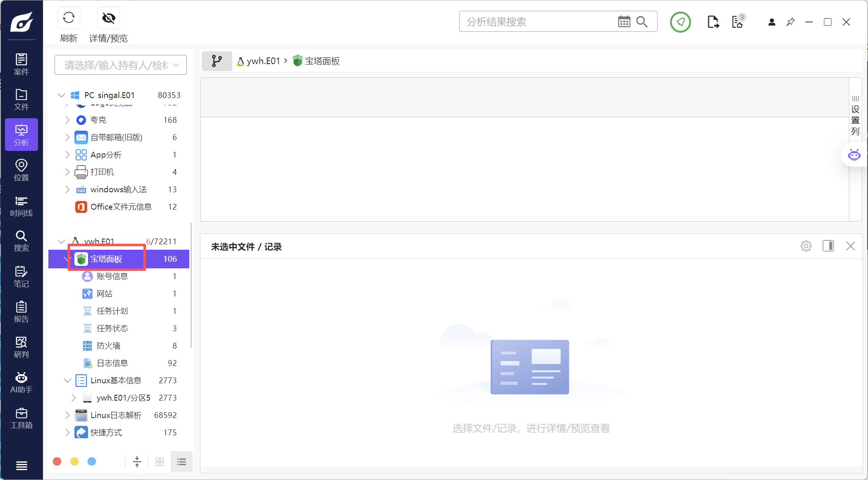Toggle 详情/预览 detail preview visibility
868x480 pixels.
click(108, 25)
